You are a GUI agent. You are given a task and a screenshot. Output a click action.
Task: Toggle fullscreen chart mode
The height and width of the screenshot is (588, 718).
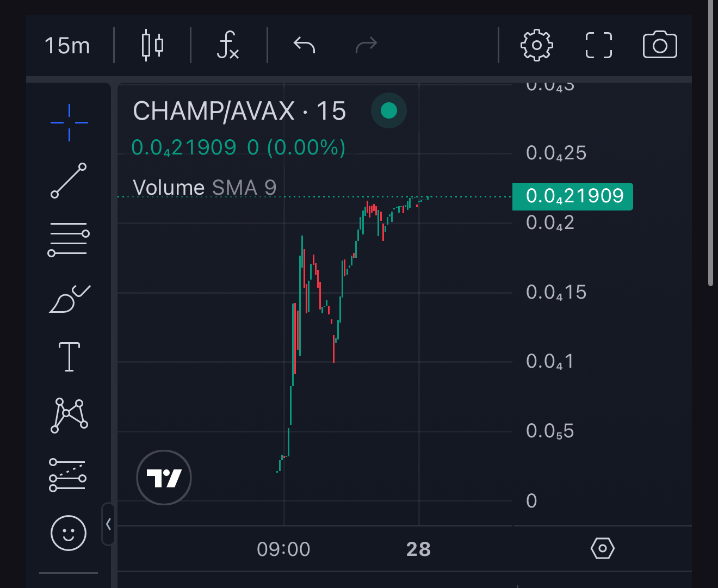[x=599, y=45]
